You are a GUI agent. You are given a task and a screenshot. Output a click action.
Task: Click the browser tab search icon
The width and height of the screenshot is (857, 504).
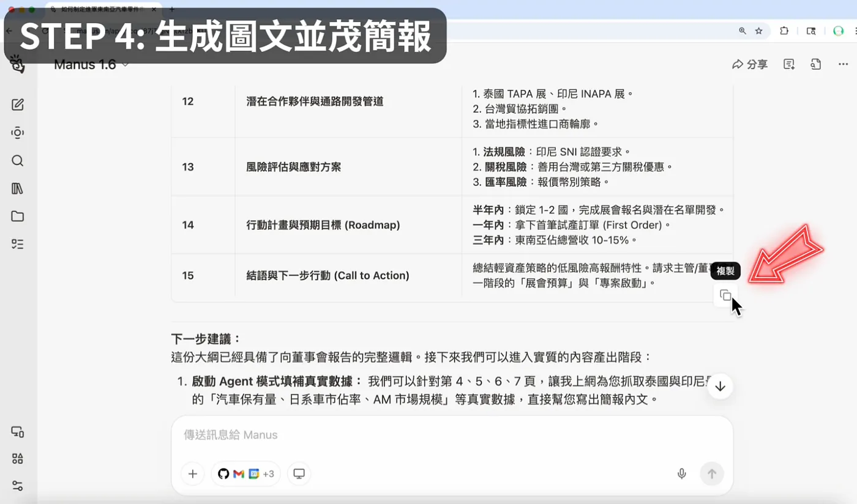tap(811, 31)
